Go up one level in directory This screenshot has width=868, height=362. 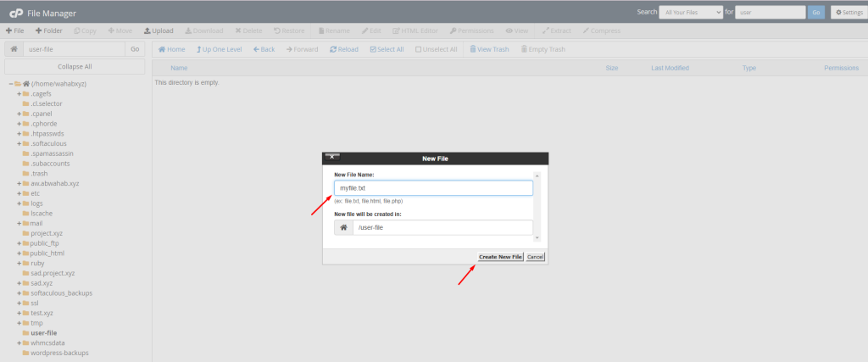[x=219, y=49]
